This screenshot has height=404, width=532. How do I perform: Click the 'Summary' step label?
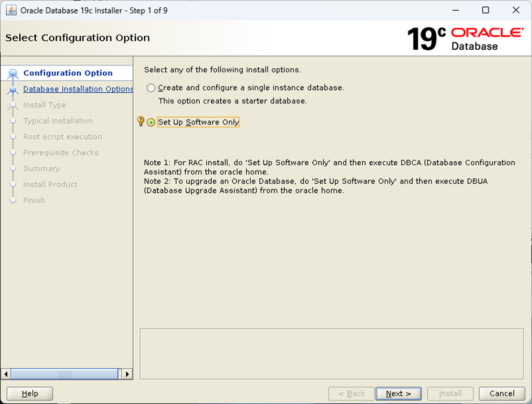[x=41, y=169]
